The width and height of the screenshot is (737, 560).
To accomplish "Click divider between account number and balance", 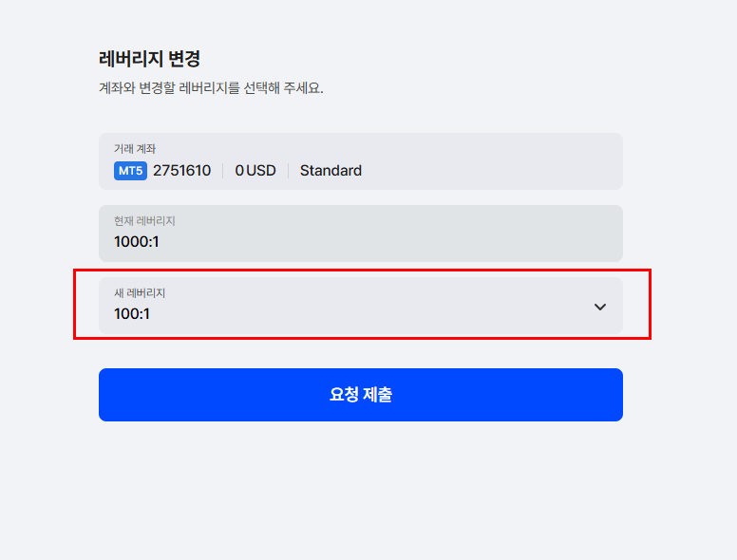I will pos(223,171).
